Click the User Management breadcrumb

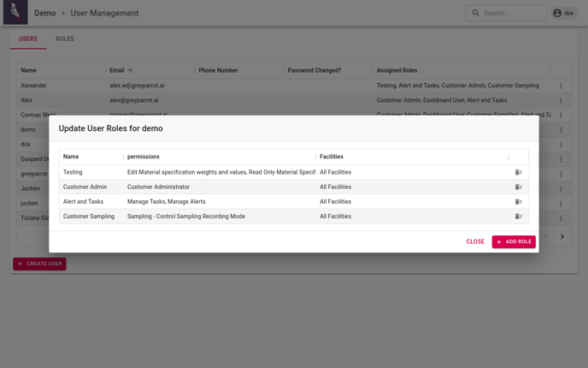point(104,13)
